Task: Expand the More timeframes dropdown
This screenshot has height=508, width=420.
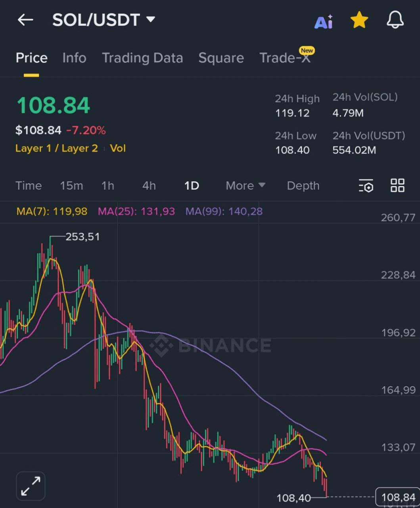Action: pos(245,186)
